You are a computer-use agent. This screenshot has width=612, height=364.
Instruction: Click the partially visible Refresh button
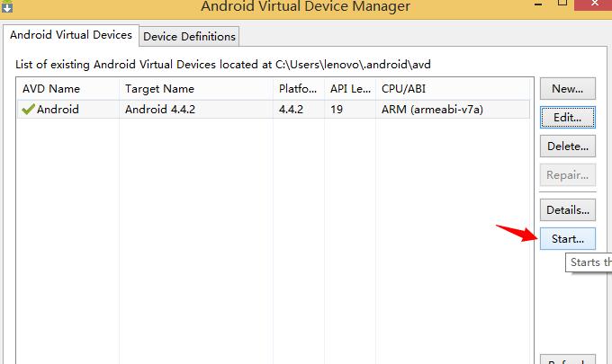tap(568, 360)
